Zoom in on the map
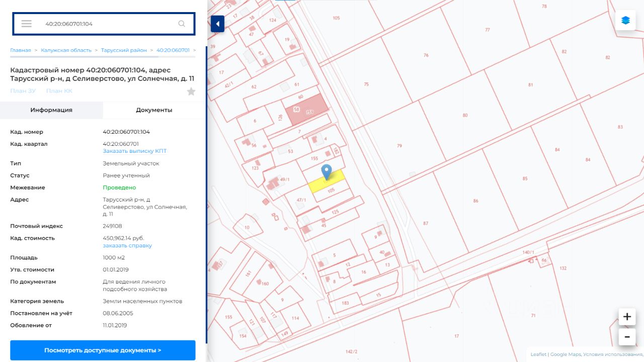The height and width of the screenshot is (362, 644). 627,317
